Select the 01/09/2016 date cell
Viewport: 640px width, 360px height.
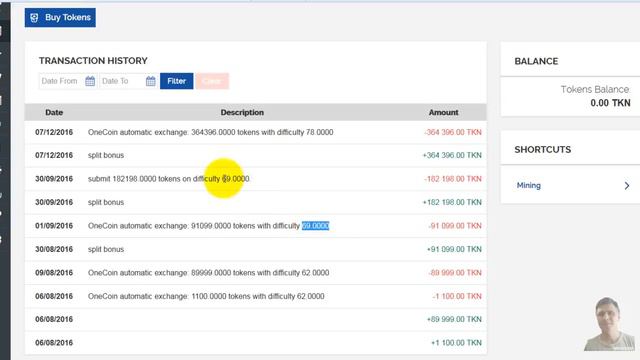[54, 226]
